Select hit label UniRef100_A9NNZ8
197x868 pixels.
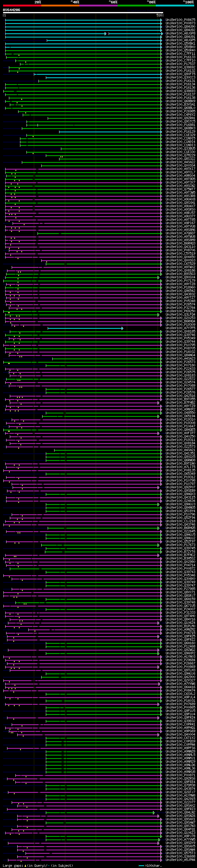pyautogui.click(x=180, y=751)
